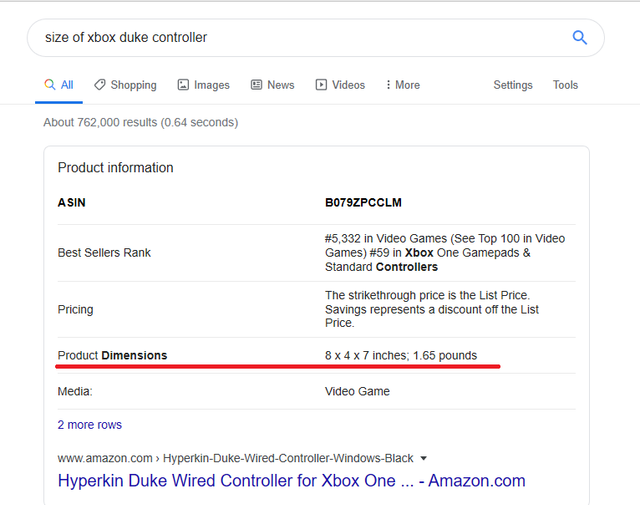640x505 pixels.
Task: Open the Tools filter options
Action: tap(565, 85)
